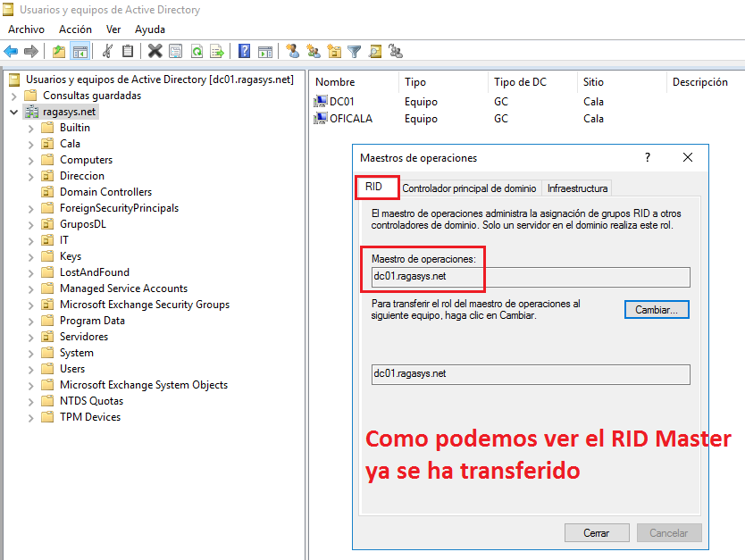Select root Usuarios y equipos node

(x=160, y=79)
